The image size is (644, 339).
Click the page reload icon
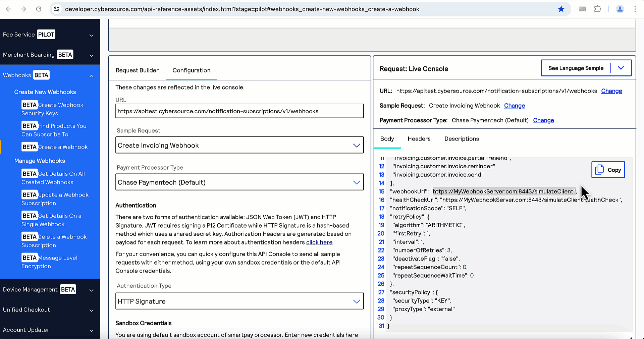coord(39,9)
